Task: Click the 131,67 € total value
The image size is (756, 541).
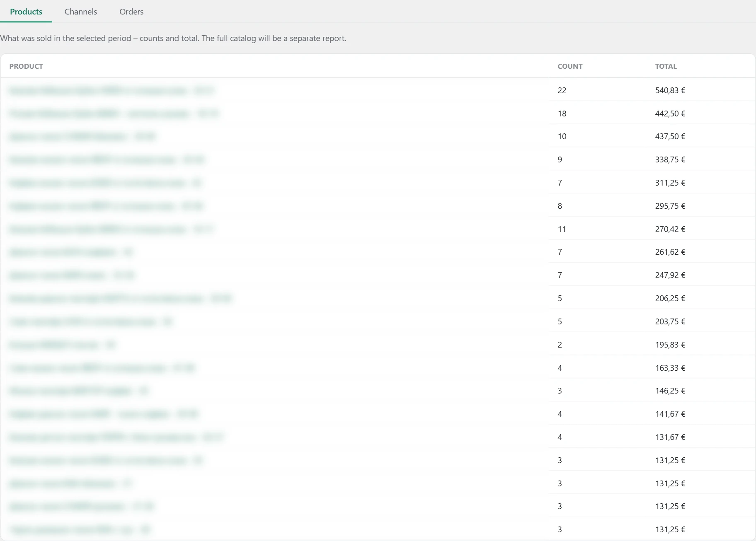Action: [670, 437]
